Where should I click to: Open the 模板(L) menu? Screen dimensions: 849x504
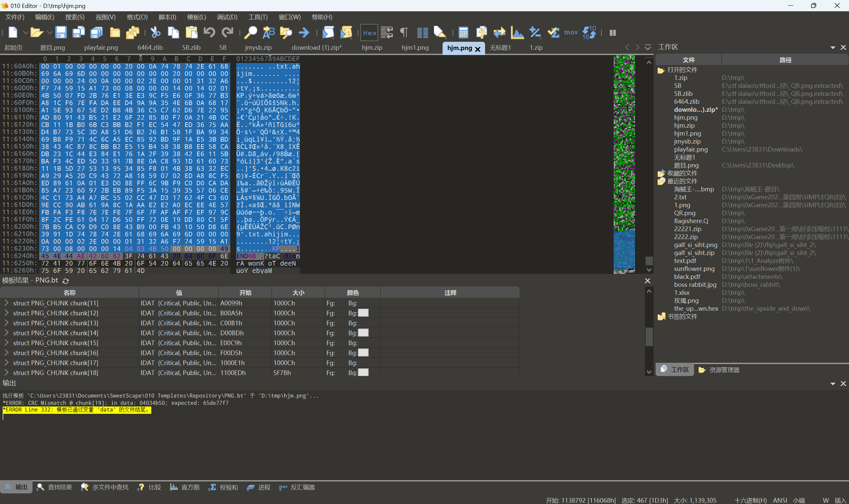[x=196, y=17]
